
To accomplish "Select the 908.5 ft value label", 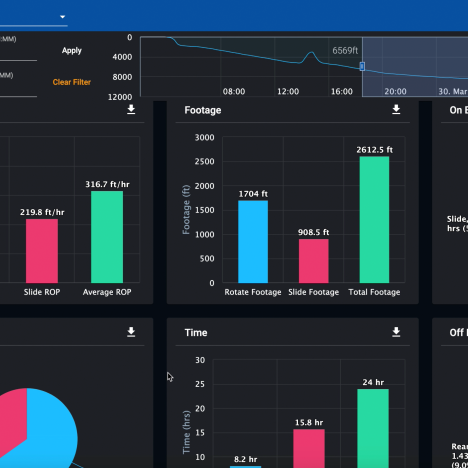I will (x=314, y=232).
